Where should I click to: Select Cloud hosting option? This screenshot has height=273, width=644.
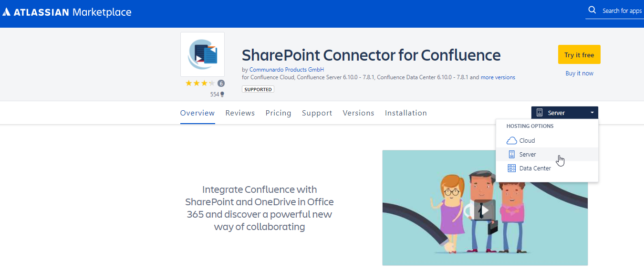pyautogui.click(x=527, y=140)
